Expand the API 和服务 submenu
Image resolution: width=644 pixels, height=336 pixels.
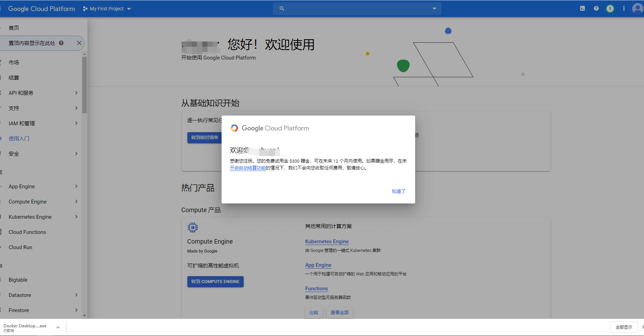click(76, 93)
